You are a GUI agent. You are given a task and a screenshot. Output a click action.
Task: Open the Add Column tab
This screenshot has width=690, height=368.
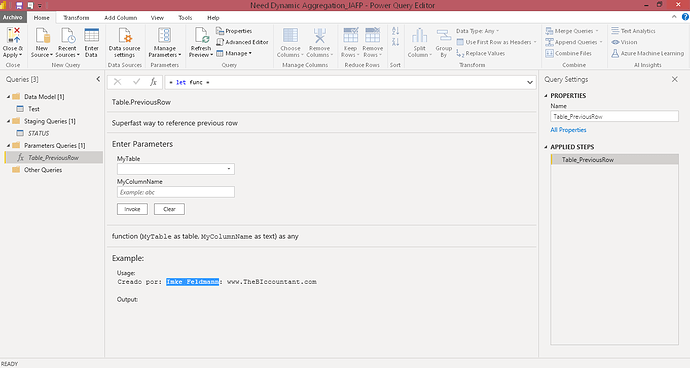[x=121, y=18]
